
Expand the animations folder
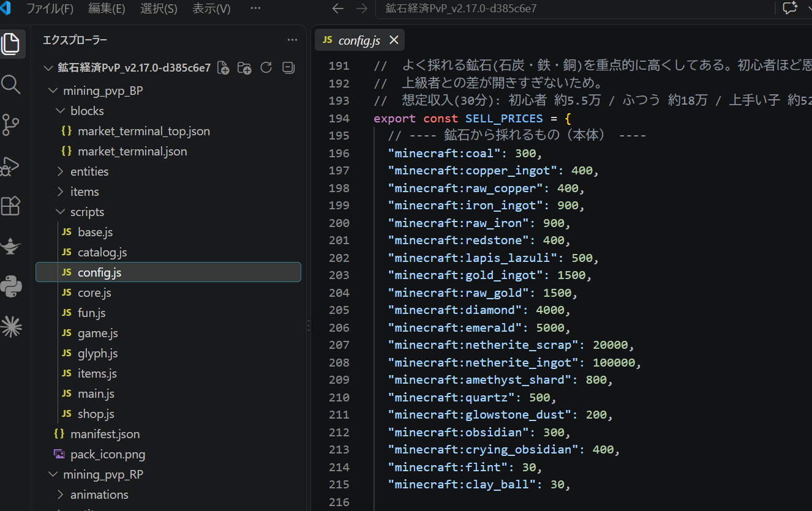tap(60, 494)
